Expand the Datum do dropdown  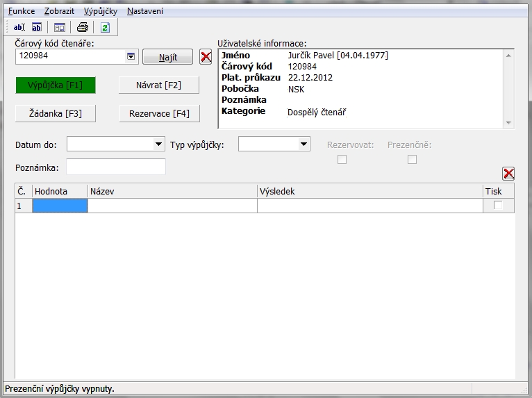[x=158, y=144]
